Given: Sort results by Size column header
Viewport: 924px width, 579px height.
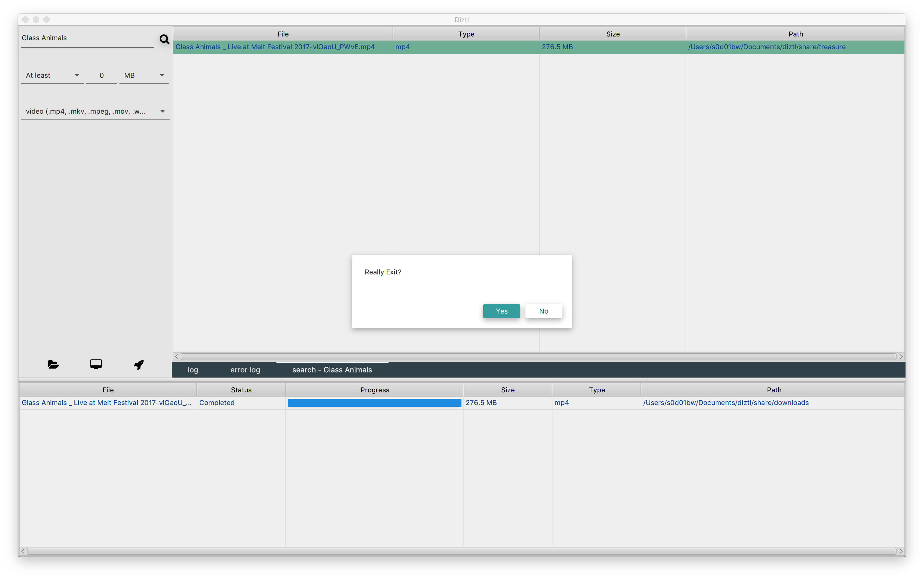Looking at the screenshot, I should point(612,34).
